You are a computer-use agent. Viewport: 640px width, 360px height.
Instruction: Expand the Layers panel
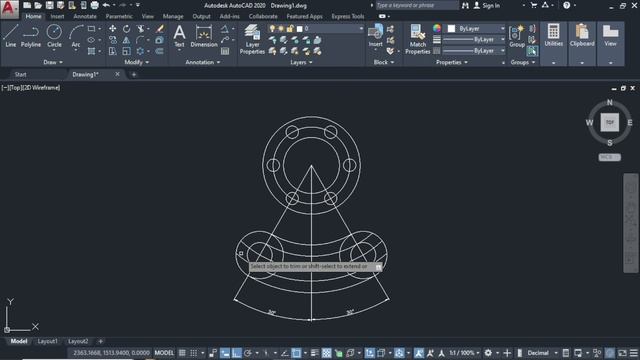[301, 62]
